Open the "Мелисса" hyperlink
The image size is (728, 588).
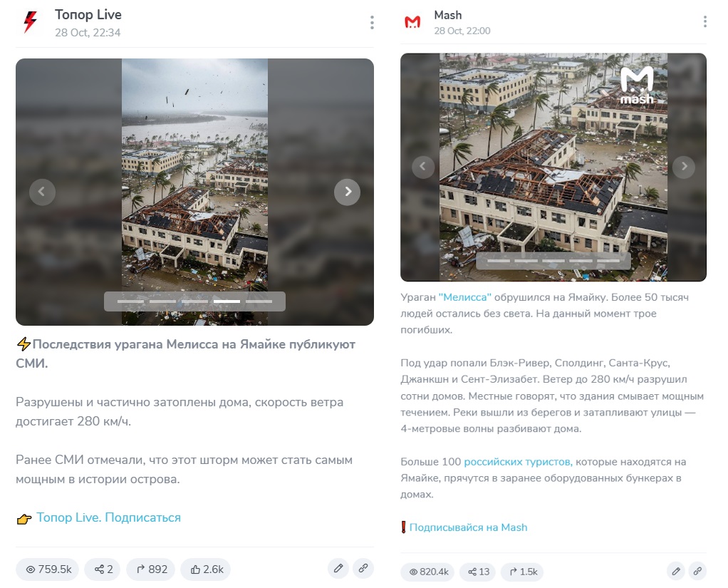coord(464,297)
